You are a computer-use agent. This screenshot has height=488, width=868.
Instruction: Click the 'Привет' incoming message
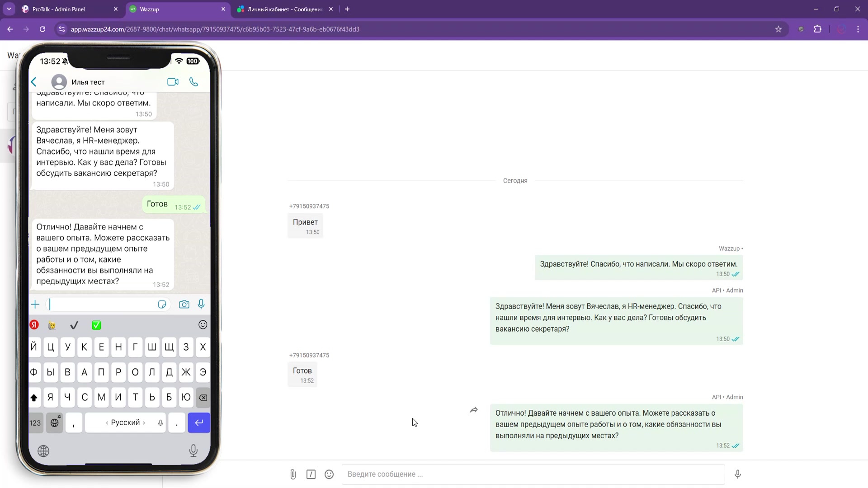coord(305,226)
